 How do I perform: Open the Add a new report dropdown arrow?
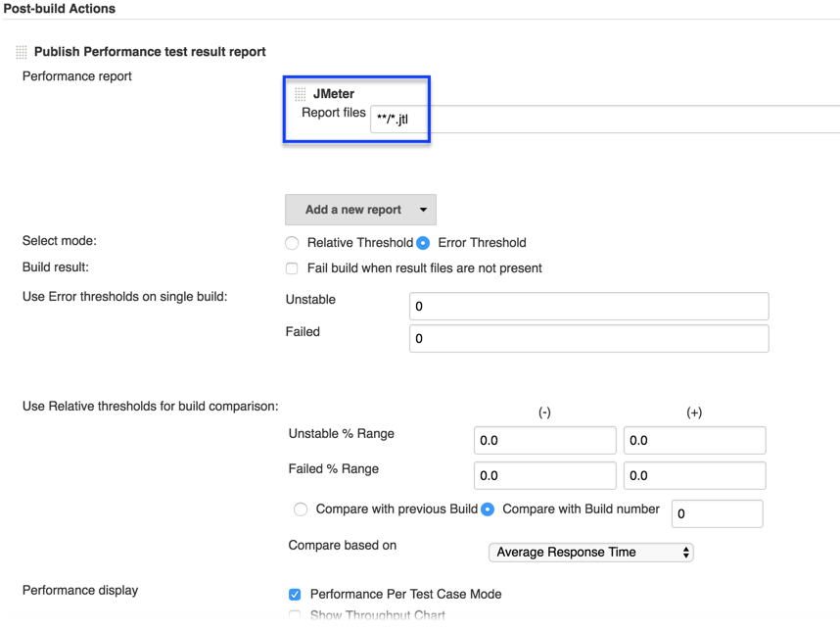click(x=423, y=210)
